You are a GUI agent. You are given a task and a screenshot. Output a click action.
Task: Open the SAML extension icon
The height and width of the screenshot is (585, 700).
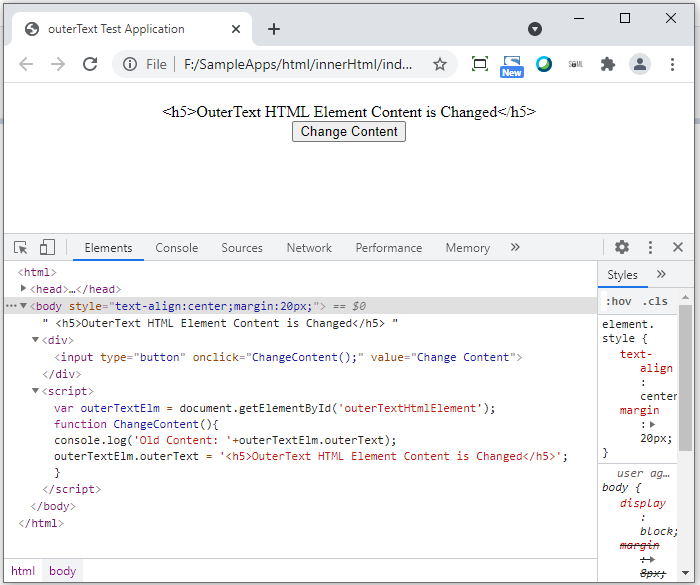pos(575,64)
